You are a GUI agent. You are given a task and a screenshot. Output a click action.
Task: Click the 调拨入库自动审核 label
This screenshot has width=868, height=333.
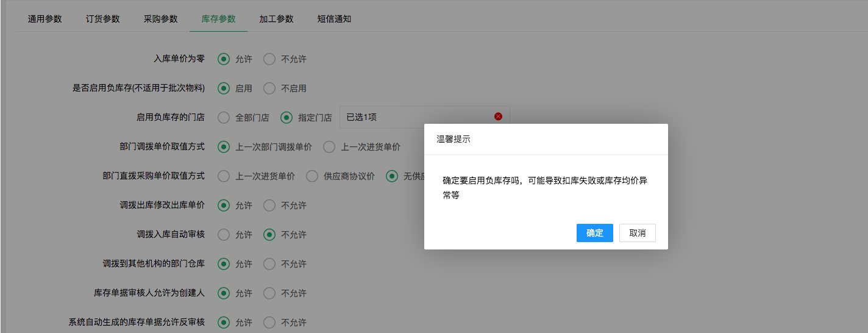tap(171, 235)
